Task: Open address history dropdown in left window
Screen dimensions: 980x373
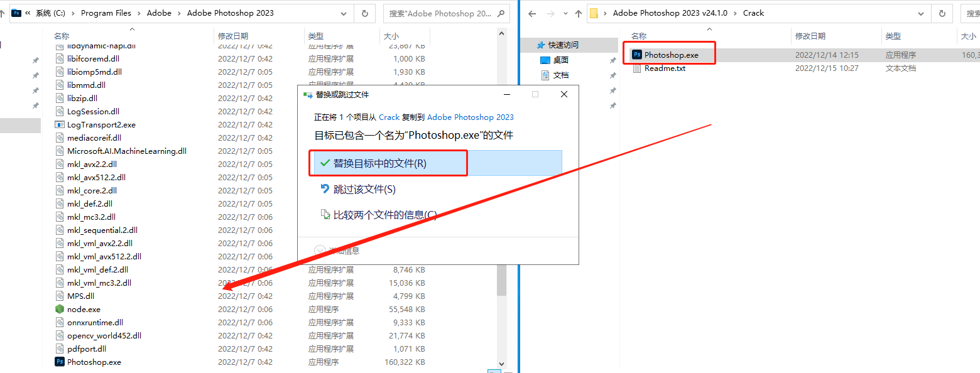Action: pyautogui.click(x=343, y=13)
